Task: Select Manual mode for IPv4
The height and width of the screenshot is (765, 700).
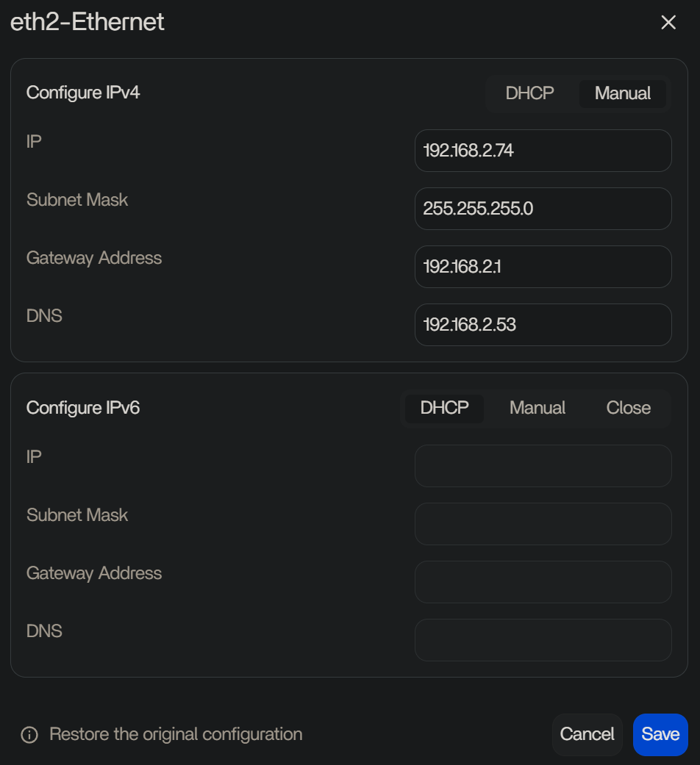Action: (x=623, y=93)
